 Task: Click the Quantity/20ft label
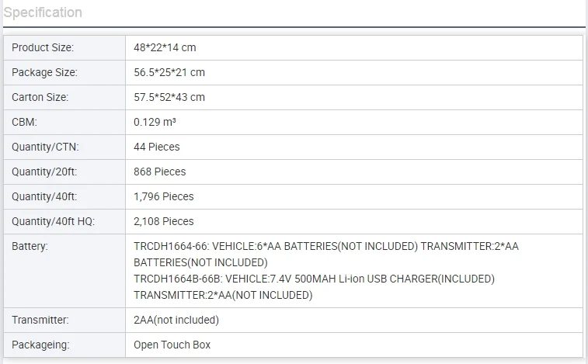tap(46, 172)
